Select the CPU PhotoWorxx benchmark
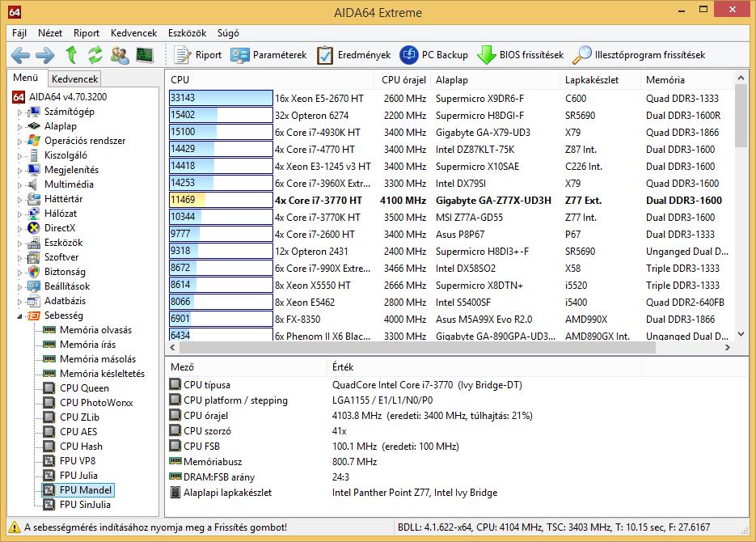This screenshot has height=542, width=756. (x=96, y=403)
